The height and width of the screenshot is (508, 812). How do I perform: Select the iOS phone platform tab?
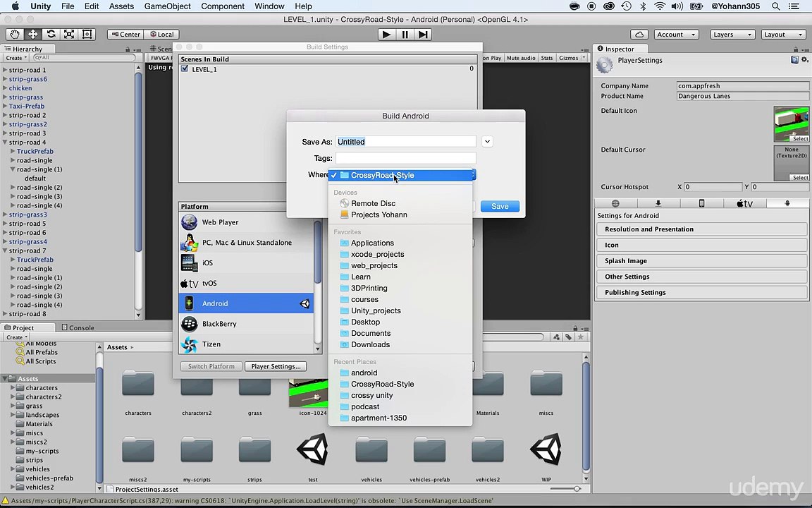point(702,203)
